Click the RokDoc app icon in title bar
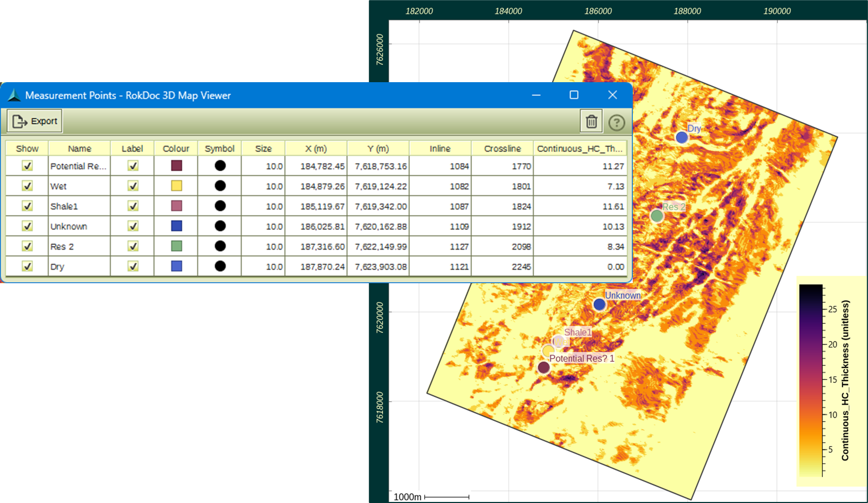The image size is (868, 503). pyautogui.click(x=14, y=95)
